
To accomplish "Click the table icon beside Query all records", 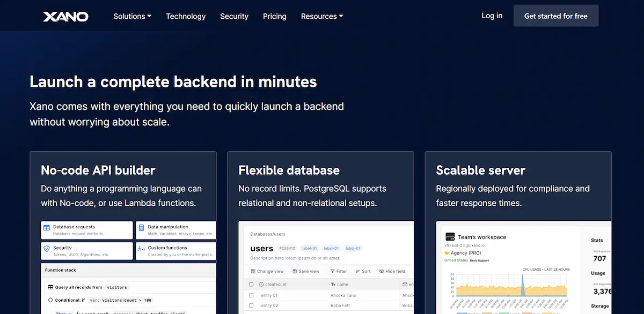I will coord(50,287).
